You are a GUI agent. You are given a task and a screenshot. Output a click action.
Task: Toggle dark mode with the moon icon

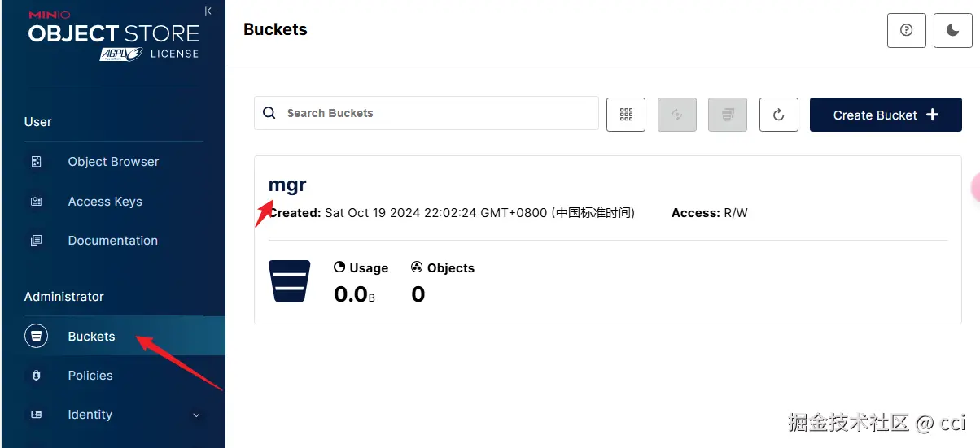[x=952, y=30]
